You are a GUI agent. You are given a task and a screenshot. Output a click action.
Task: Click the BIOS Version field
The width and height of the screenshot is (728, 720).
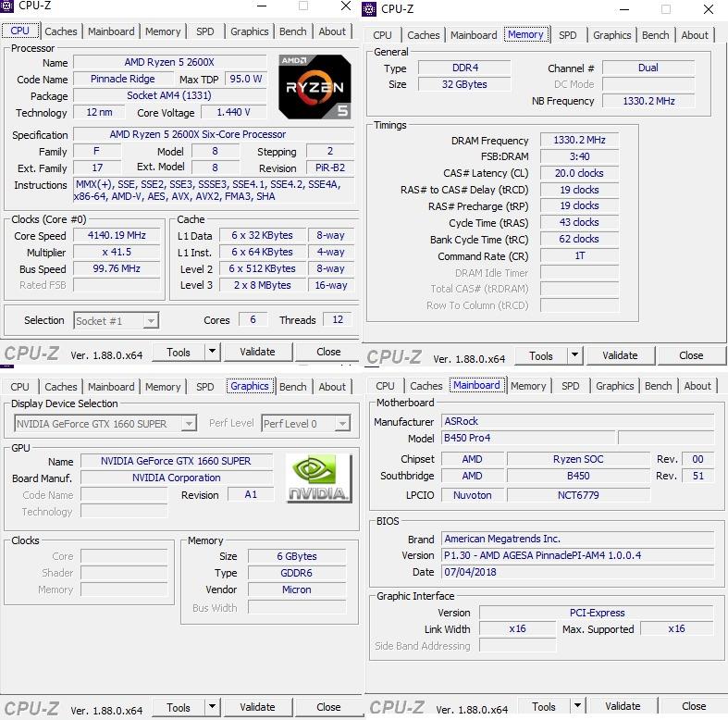(x=577, y=555)
